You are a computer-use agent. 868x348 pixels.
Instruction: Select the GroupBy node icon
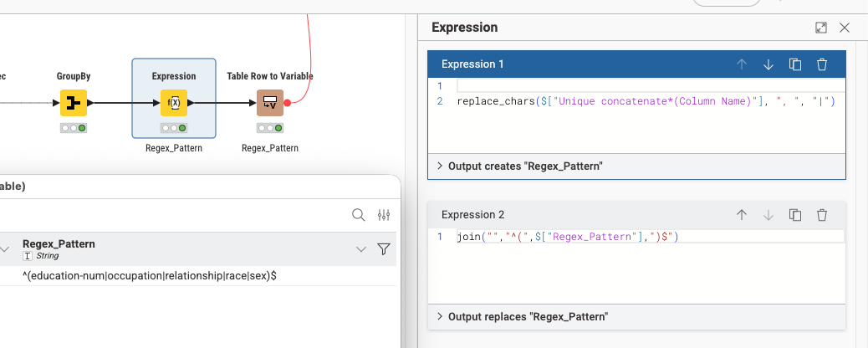click(74, 103)
